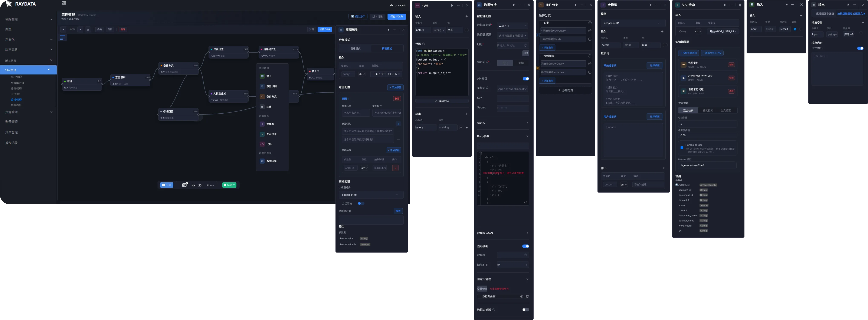Run the 意图识别 panel with its play icon
This screenshot has width=868, height=320.
click(x=389, y=30)
